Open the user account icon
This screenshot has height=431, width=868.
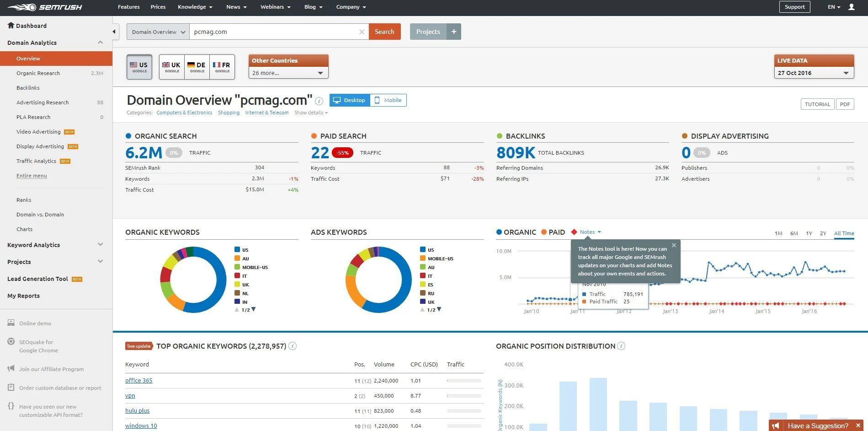[851, 7]
